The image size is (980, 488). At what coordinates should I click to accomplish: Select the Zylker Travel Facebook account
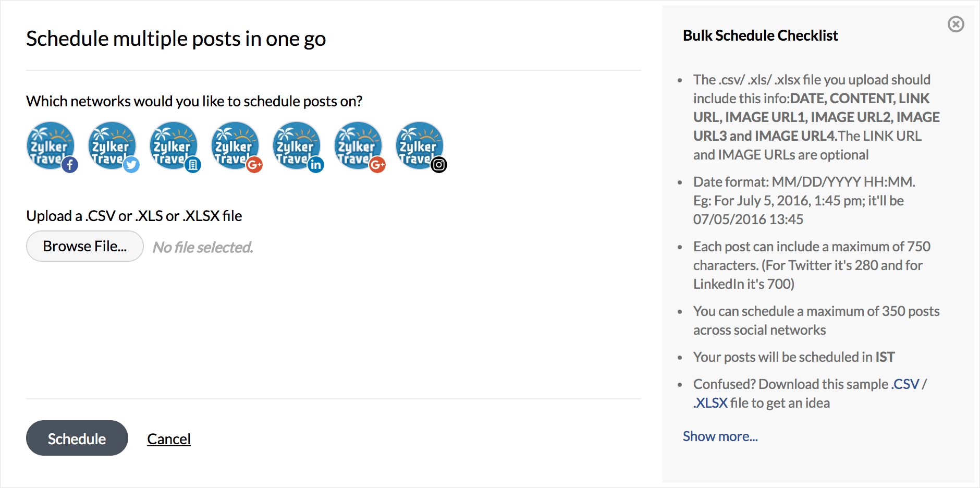(50, 146)
